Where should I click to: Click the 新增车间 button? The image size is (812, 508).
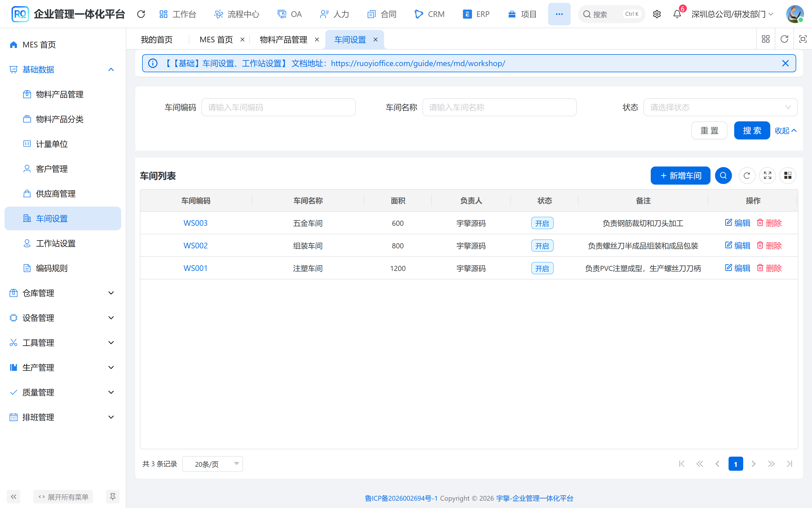coord(680,175)
